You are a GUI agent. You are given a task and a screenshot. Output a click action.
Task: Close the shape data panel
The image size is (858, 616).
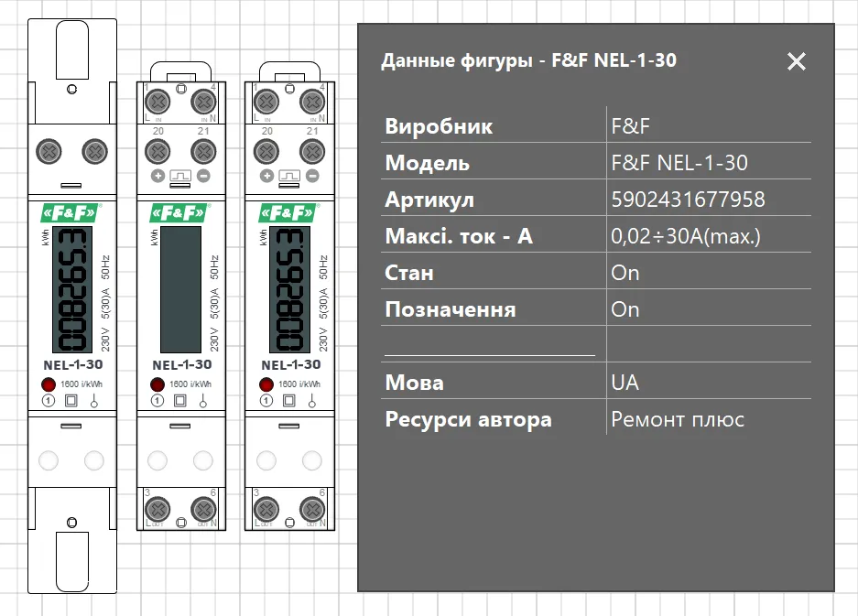[796, 61]
